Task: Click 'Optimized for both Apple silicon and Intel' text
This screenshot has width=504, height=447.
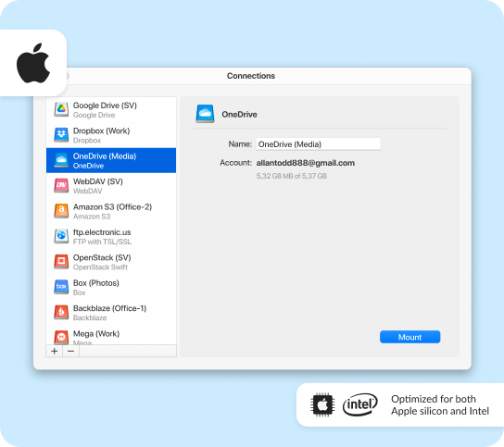Action: tap(440, 405)
